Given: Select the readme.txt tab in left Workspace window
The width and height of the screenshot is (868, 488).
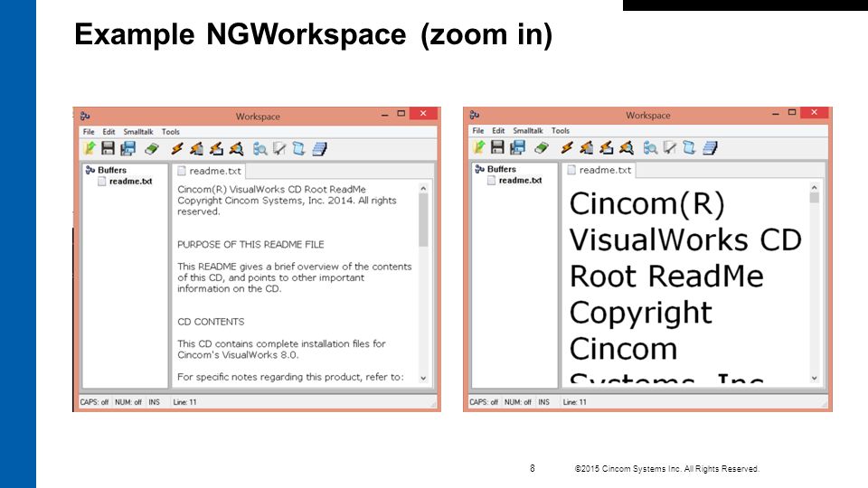Looking at the screenshot, I should pyautogui.click(x=209, y=171).
